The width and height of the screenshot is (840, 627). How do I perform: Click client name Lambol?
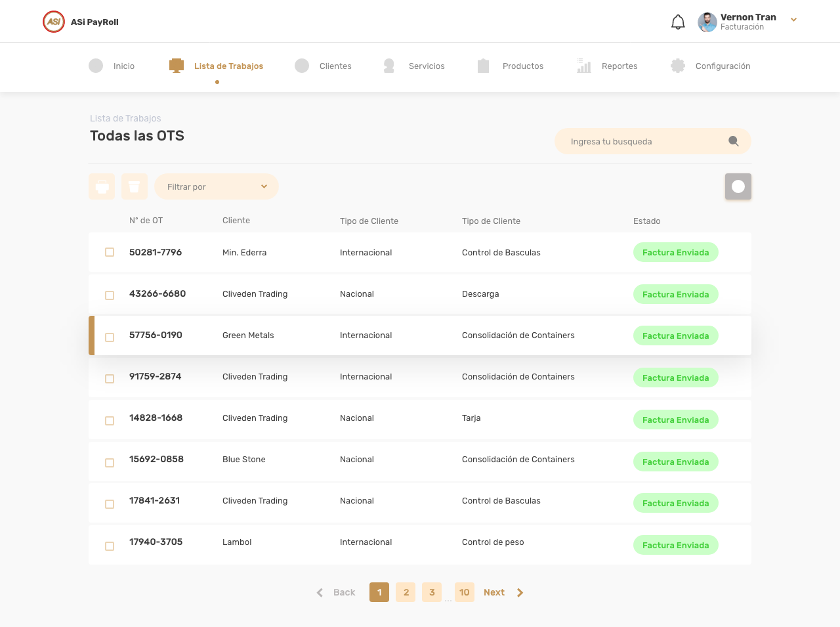coord(237,542)
